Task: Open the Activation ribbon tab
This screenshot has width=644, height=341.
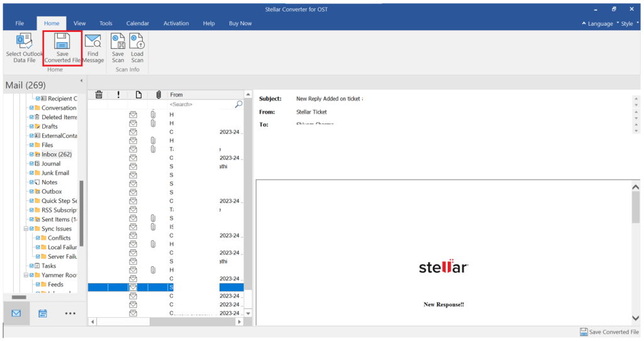Action: [x=176, y=23]
